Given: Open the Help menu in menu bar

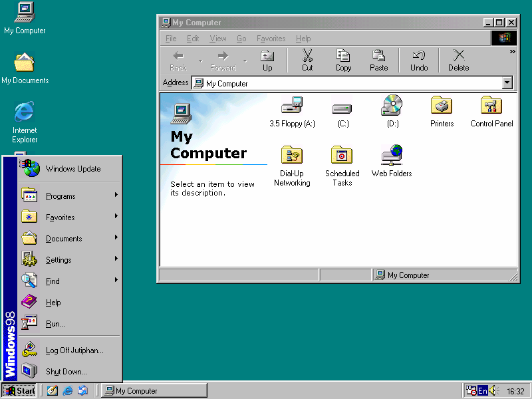Looking at the screenshot, I should click(x=303, y=39).
